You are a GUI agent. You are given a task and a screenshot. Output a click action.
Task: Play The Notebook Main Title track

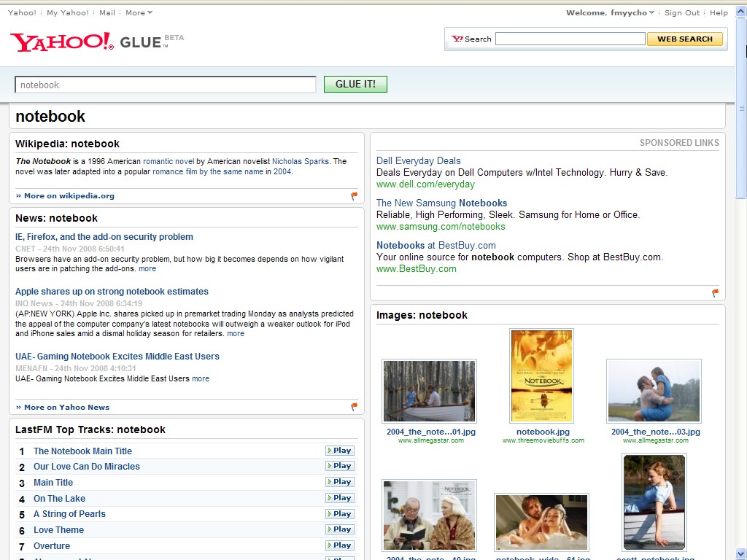tap(340, 451)
